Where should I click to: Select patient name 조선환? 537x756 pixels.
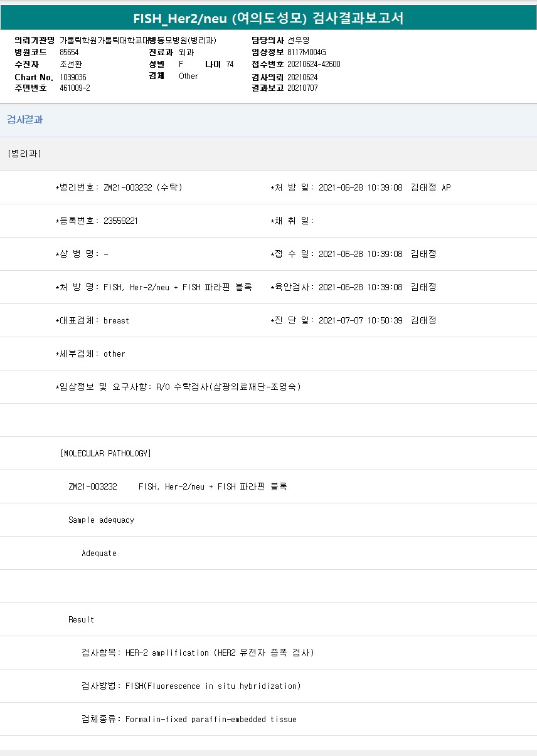tap(71, 64)
